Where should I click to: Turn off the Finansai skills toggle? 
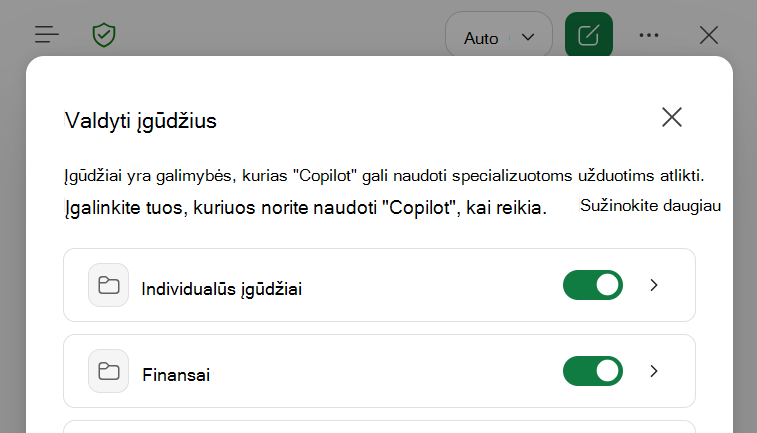tap(593, 371)
